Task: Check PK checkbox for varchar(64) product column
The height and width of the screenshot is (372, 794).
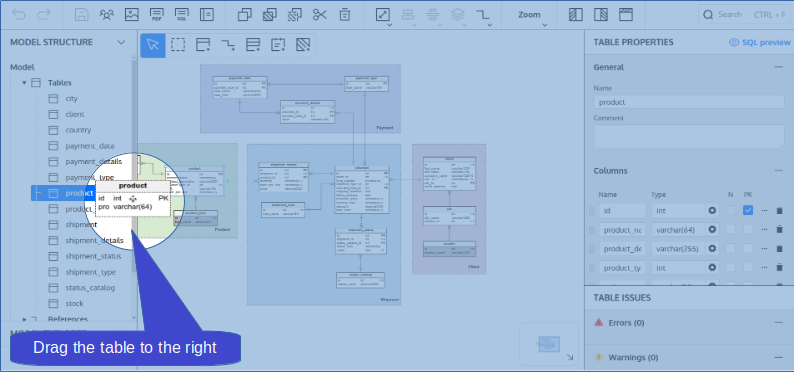Action: (x=748, y=229)
